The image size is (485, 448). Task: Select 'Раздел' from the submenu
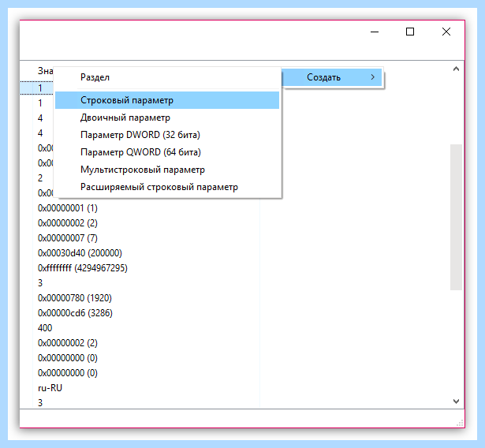coord(167,77)
